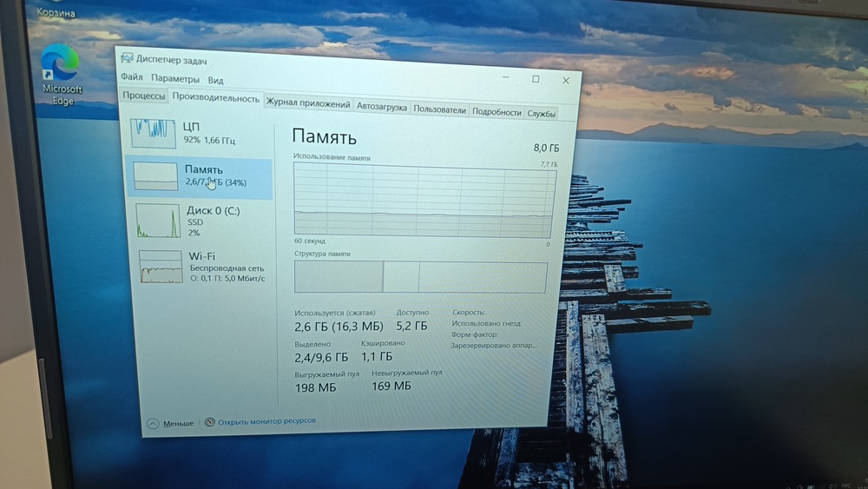Click the Открыть монитор ресурсов link
Viewport: 868px width, 489px height.
pyautogui.click(x=266, y=421)
